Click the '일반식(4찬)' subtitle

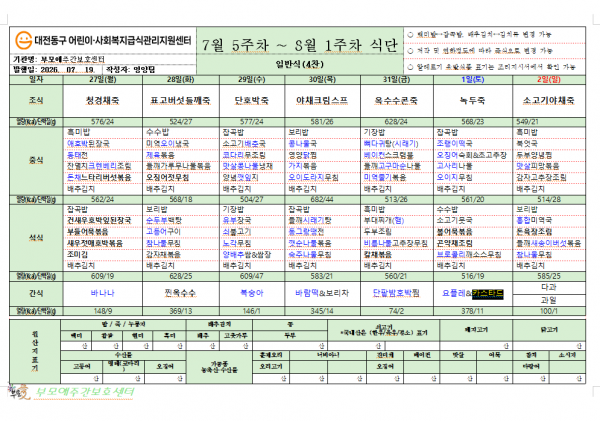[300, 64]
